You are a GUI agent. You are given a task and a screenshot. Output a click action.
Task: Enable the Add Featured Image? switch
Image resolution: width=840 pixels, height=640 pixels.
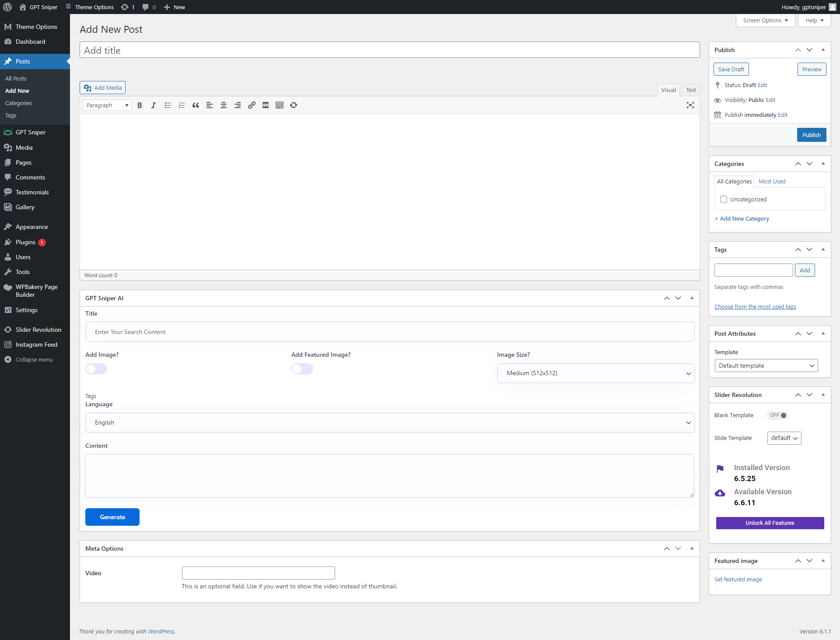pos(302,369)
